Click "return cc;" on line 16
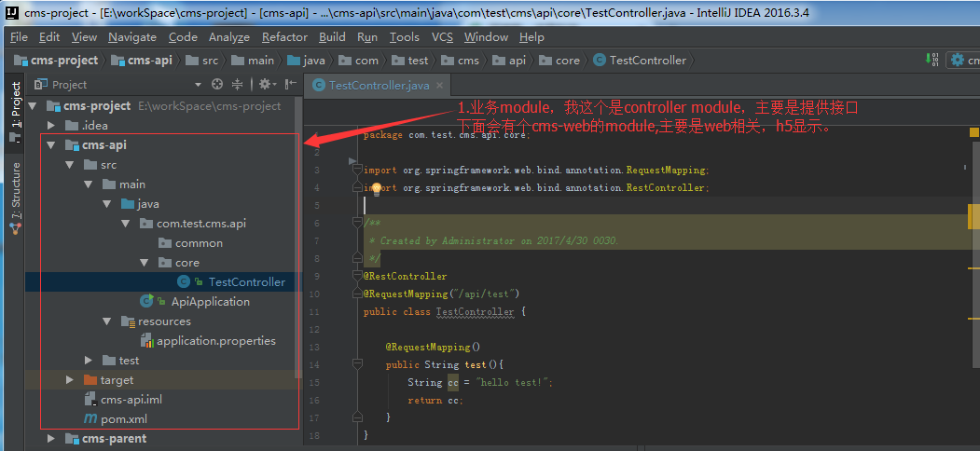The width and height of the screenshot is (980, 451). click(x=435, y=401)
